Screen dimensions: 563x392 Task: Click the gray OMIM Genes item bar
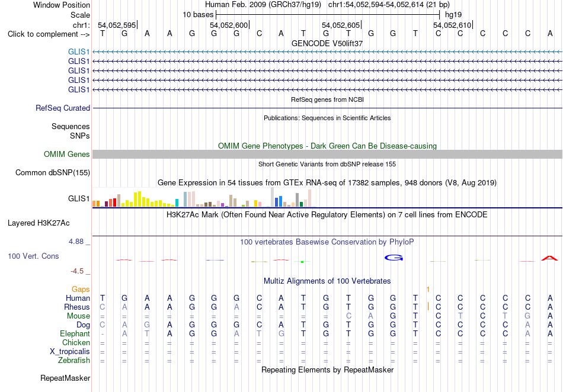[327, 154]
